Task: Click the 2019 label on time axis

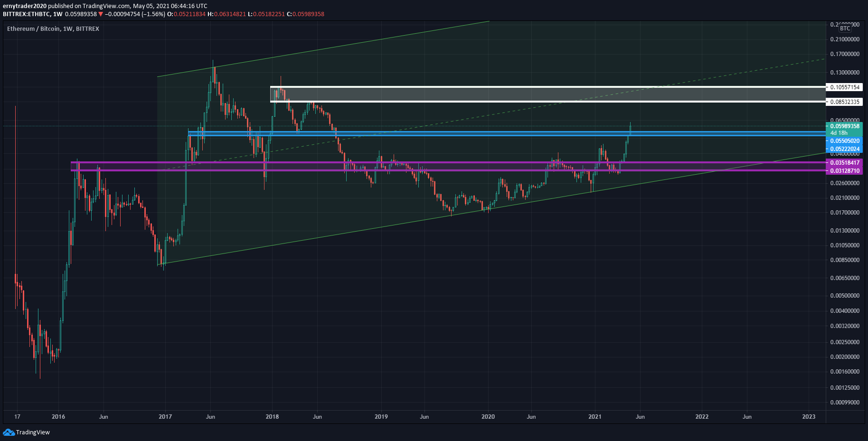Action: pos(381,417)
